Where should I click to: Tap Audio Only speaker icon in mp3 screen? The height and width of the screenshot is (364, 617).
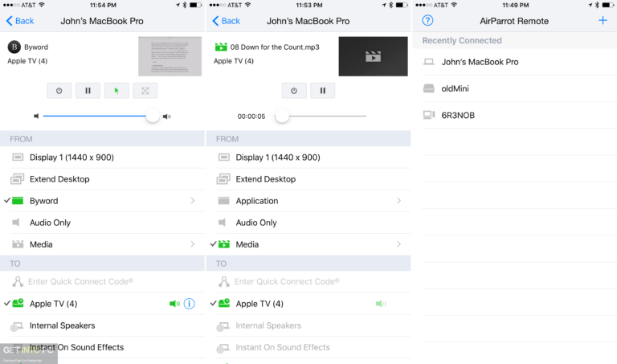point(223,223)
